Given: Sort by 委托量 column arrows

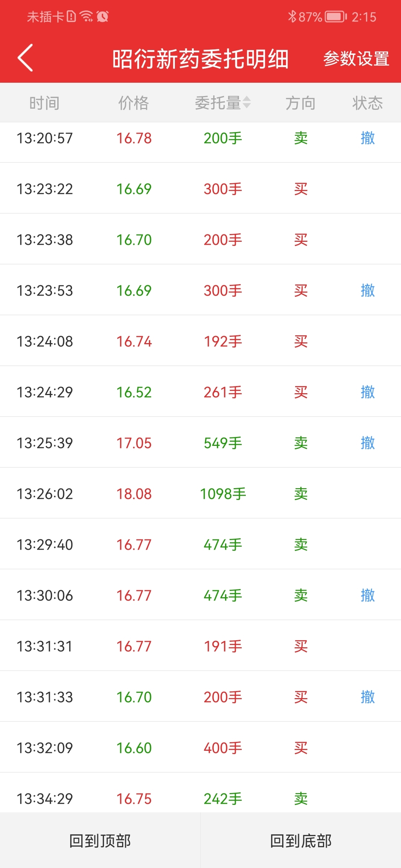Looking at the screenshot, I should 247,102.
